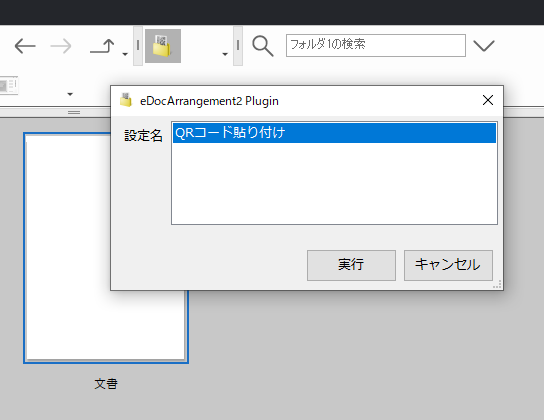The width and height of the screenshot is (544, 420).
Task: Click the toolbar grip before the search icon
Action: point(238,45)
